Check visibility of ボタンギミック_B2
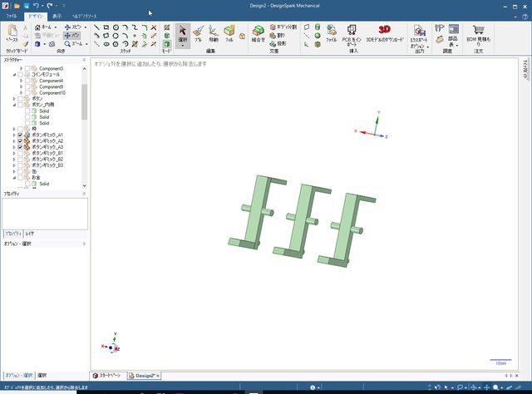 (20, 160)
